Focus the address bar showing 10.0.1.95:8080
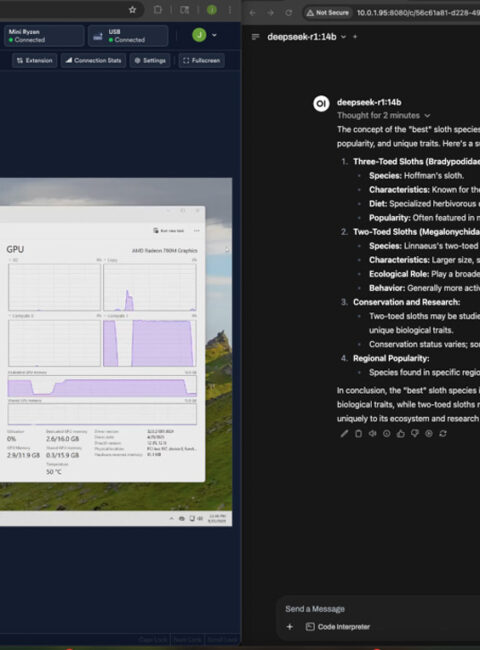480x650 pixels. (x=417, y=12)
